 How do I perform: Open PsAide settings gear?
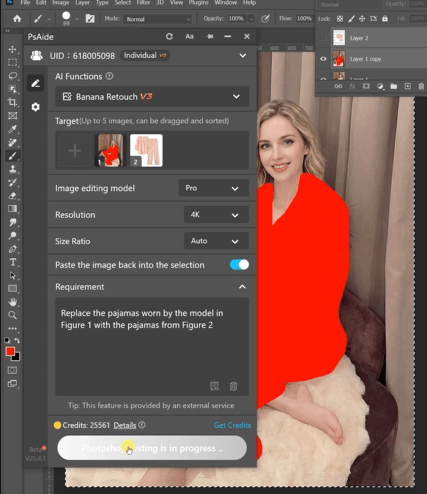[x=35, y=107]
